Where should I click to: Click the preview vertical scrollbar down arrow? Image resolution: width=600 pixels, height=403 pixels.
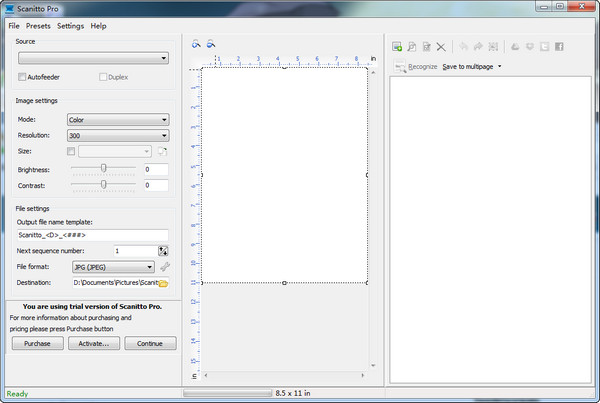[x=373, y=365]
